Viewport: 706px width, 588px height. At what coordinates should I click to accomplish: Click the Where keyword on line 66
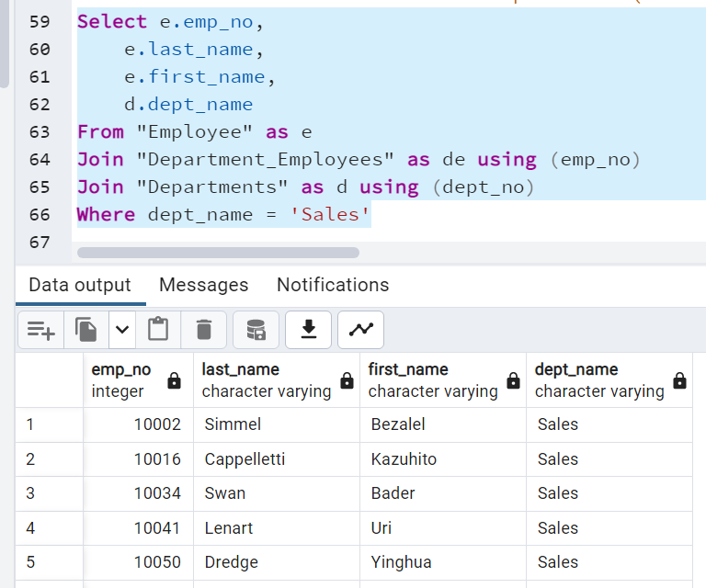[x=107, y=215]
